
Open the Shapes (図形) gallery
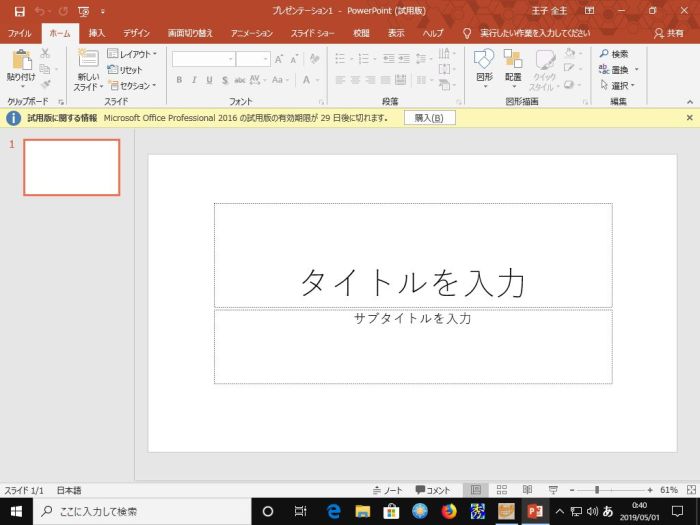(484, 60)
